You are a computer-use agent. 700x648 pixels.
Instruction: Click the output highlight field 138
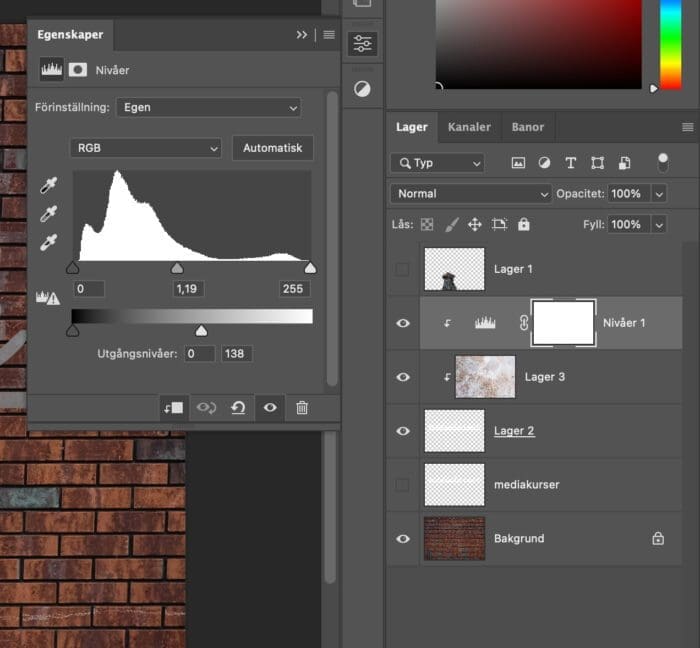[237, 354]
